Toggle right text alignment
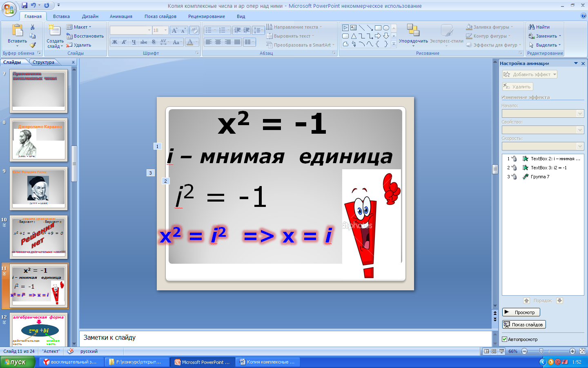 click(227, 42)
